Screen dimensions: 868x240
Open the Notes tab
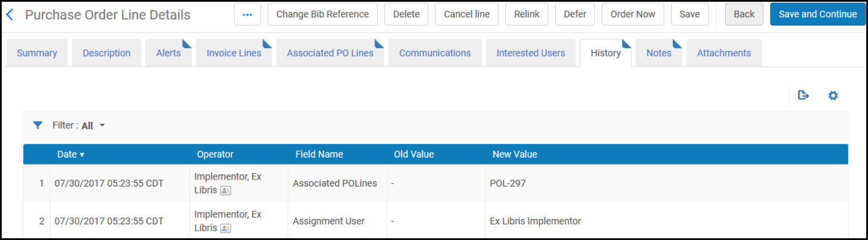[x=659, y=53]
